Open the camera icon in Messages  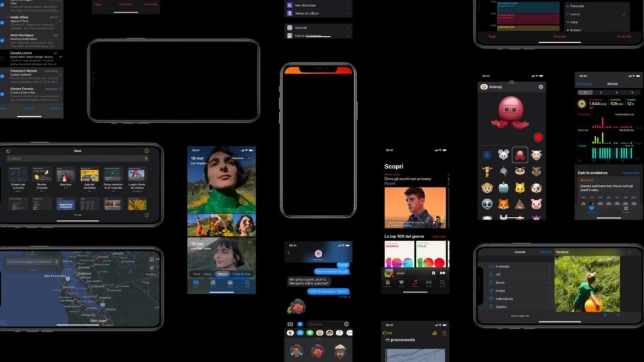click(290, 324)
